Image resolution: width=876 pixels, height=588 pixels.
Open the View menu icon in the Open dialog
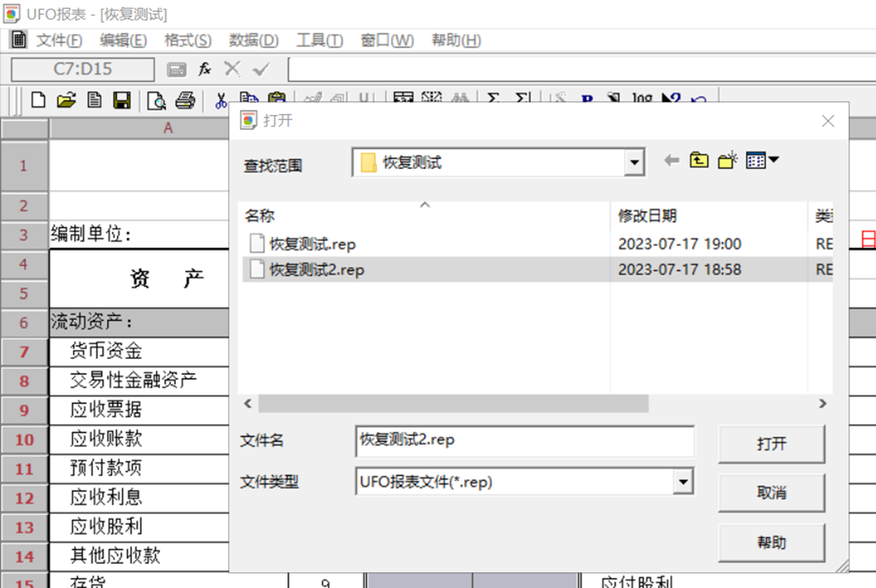tap(762, 161)
